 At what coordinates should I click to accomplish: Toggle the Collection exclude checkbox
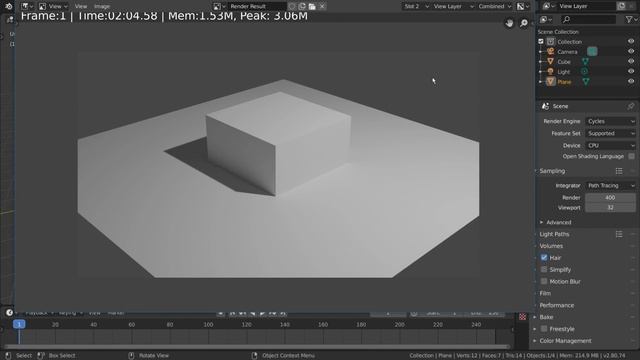click(x=541, y=42)
